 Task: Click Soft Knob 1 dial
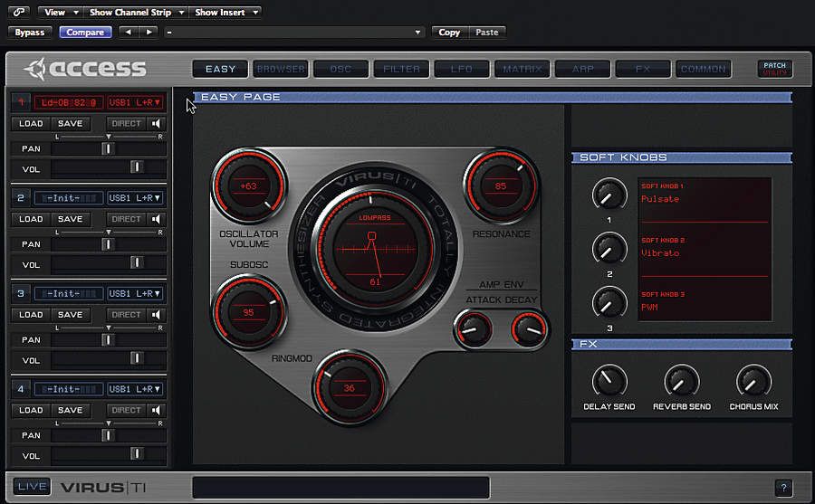tap(609, 195)
